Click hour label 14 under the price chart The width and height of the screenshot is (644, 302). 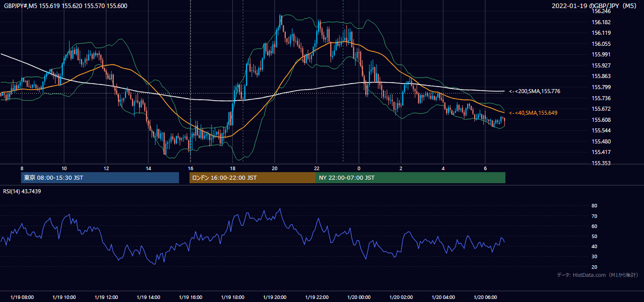(148, 168)
